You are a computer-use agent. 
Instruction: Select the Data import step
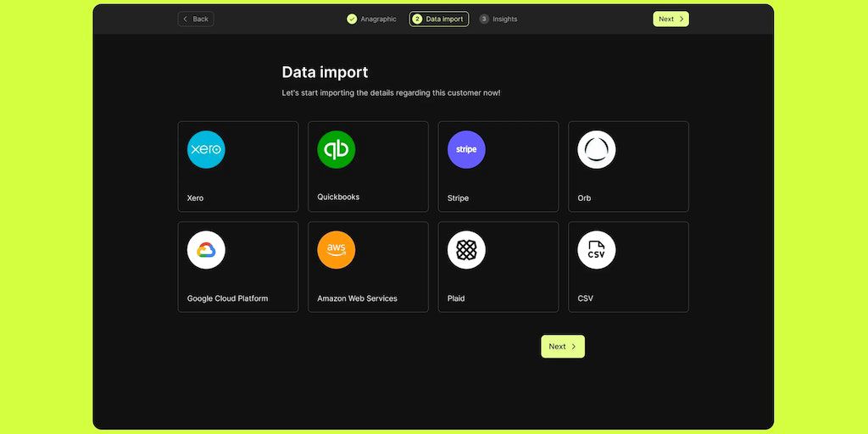point(439,19)
